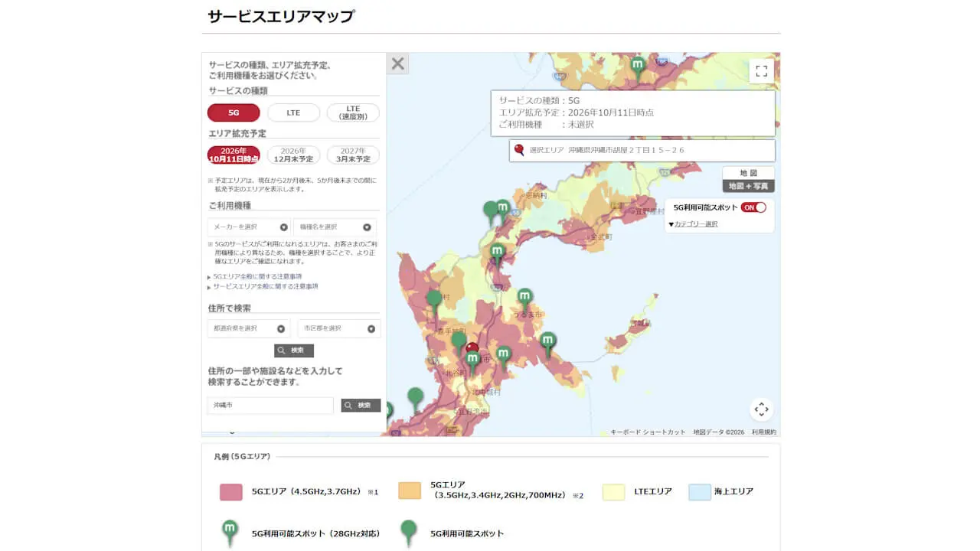This screenshot has height=551, width=980.
Task: Select the m spot pin above the うるま市 label
Action: [x=524, y=300]
